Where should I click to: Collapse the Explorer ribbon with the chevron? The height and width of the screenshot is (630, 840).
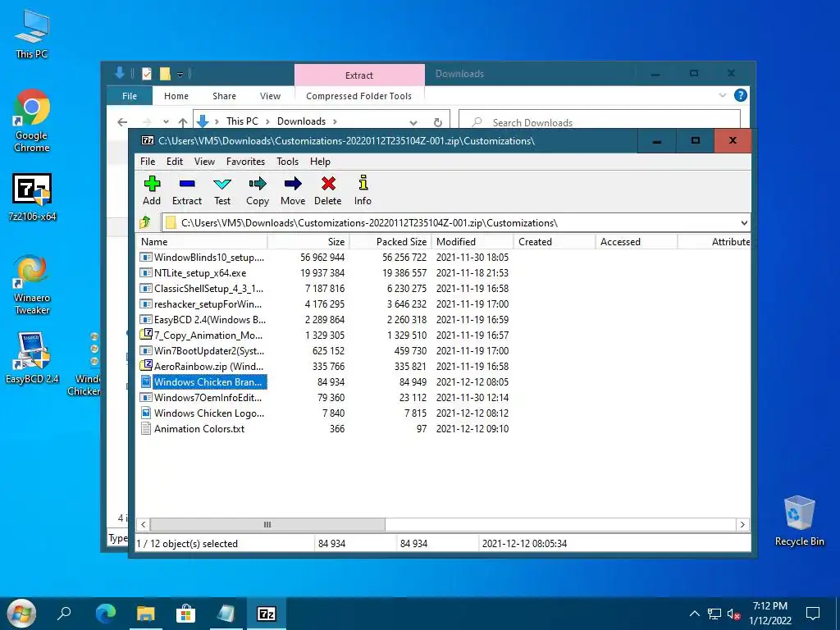pos(722,95)
